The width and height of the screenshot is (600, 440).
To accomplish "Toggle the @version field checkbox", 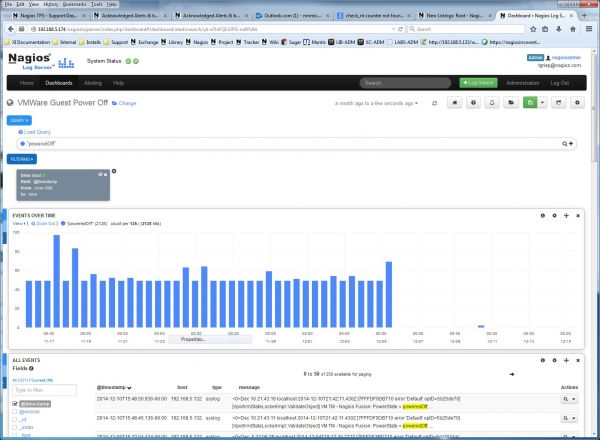I will click(x=15, y=411).
